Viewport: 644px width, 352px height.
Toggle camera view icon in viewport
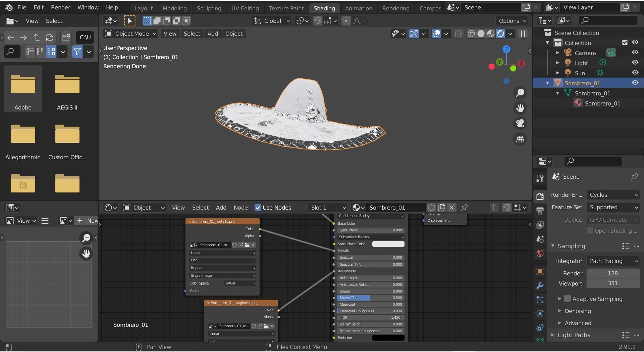tap(520, 124)
